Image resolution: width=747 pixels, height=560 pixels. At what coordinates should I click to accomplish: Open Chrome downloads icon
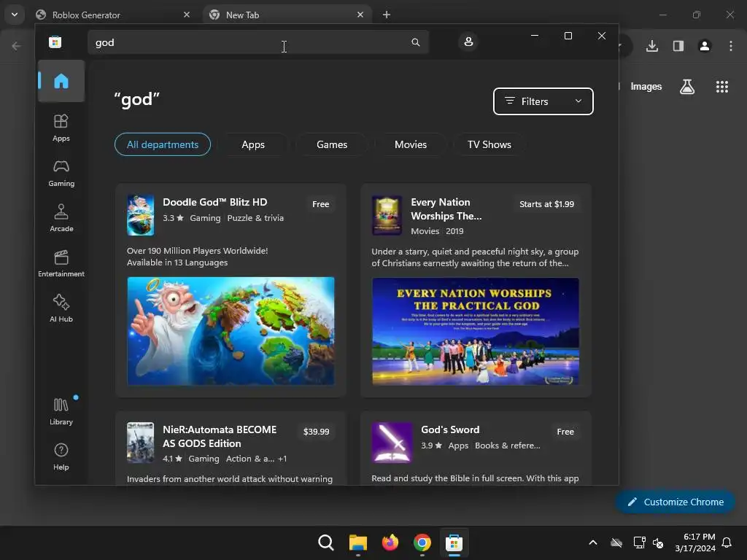pos(652,46)
